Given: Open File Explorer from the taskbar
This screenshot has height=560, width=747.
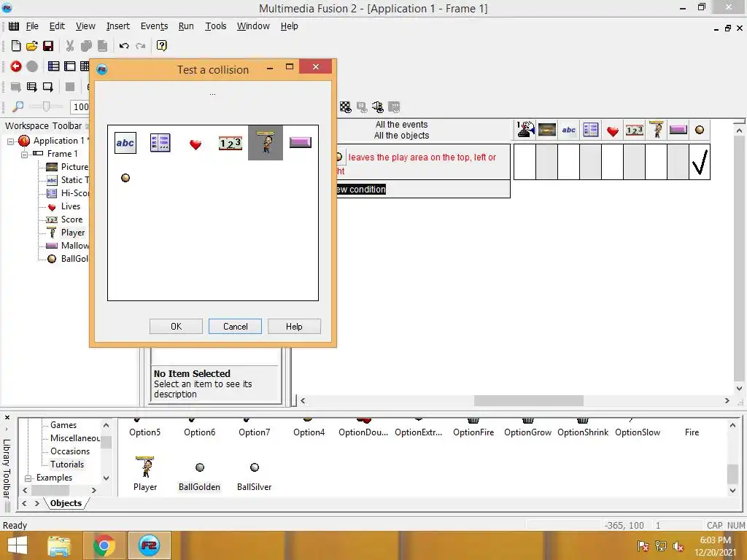Looking at the screenshot, I should (x=58, y=545).
